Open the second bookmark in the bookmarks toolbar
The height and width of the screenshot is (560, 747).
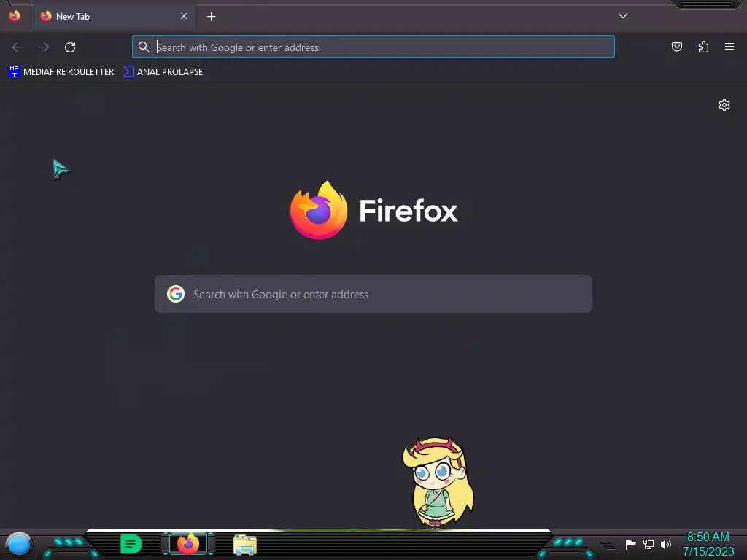(x=163, y=72)
